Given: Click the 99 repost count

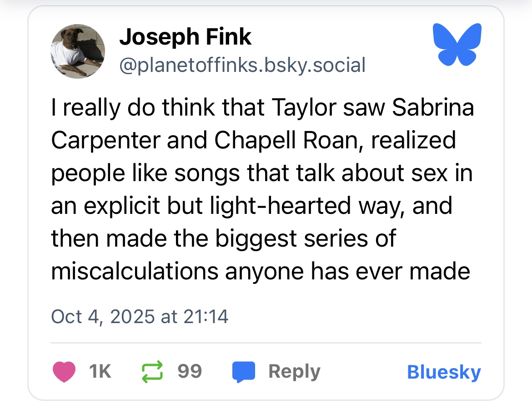Looking at the screenshot, I should (190, 372).
